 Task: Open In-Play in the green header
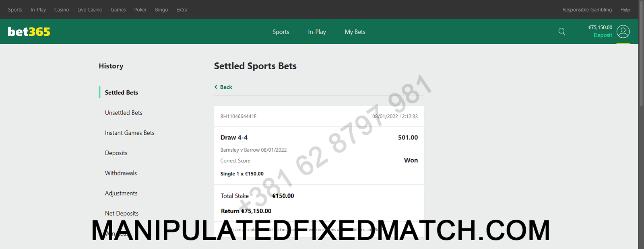pos(317,32)
